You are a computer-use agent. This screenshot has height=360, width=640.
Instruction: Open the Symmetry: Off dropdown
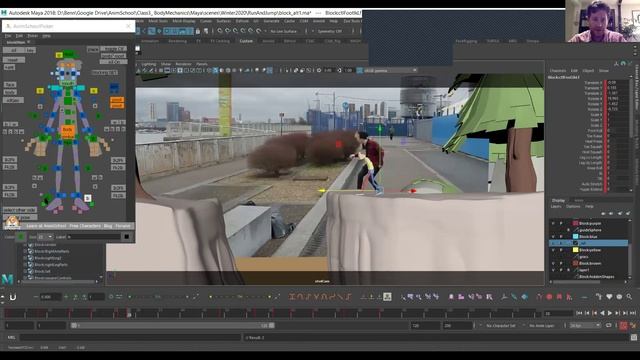pos(330,31)
